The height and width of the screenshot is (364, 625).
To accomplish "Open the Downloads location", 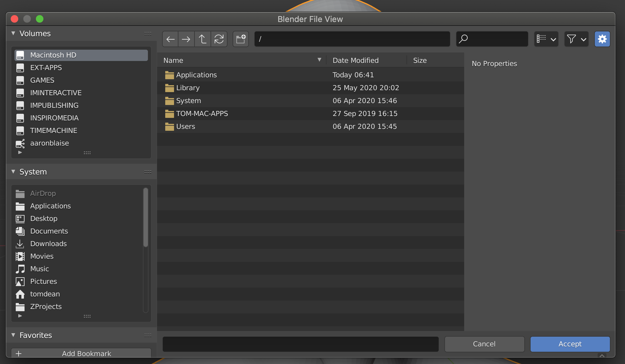I will tap(79, 244).
